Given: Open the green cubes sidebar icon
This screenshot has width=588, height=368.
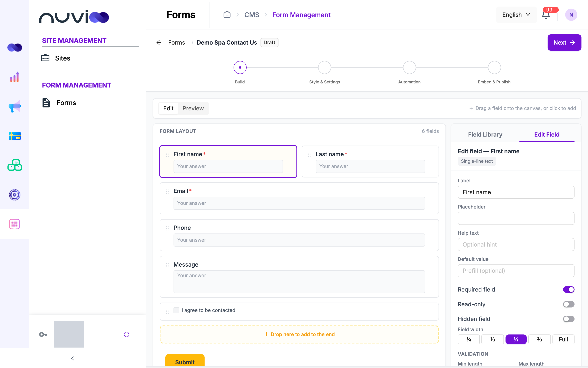Looking at the screenshot, I should pos(14,165).
